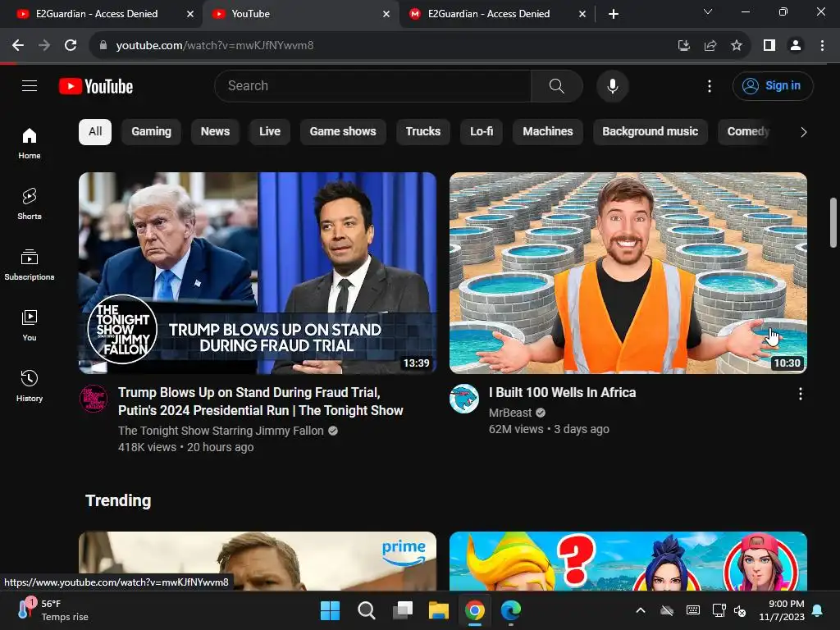Select the News filter chip
The image size is (840, 630).
coord(215,132)
